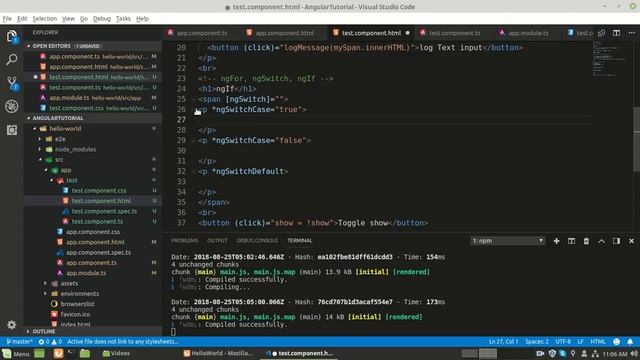This screenshot has height=360, width=640.
Task: Switch to app.module.ts tab
Action: (529, 33)
